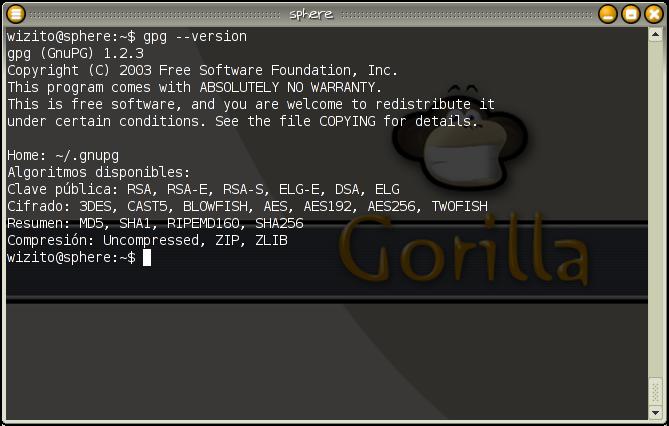This screenshot has width=669, height=426.
Task: Click the '~/.gnupg' home path text
Action: pos(87,156)
